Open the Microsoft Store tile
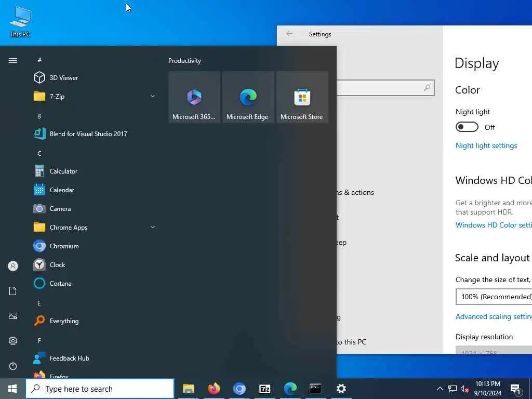 click(x=302, y=97)
